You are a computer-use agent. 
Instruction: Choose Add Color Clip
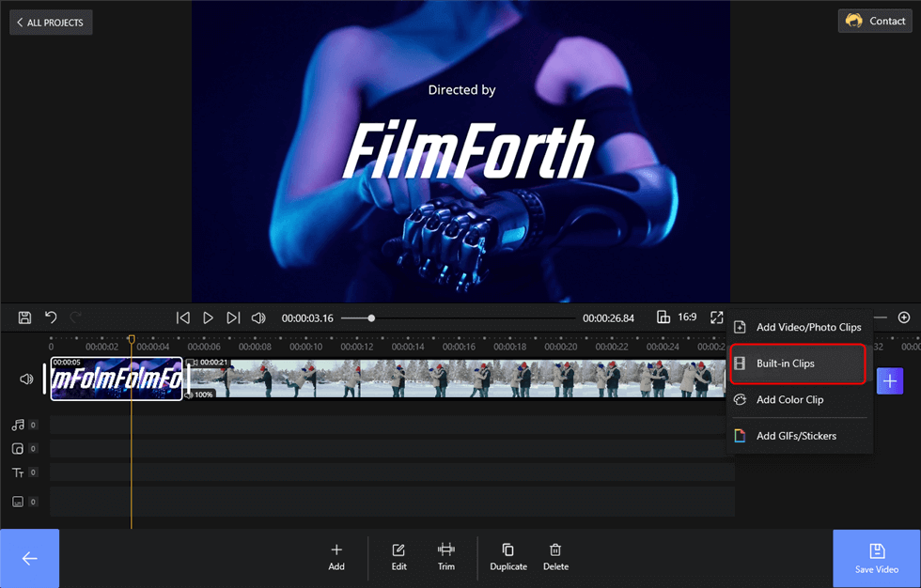pos(800,399)
